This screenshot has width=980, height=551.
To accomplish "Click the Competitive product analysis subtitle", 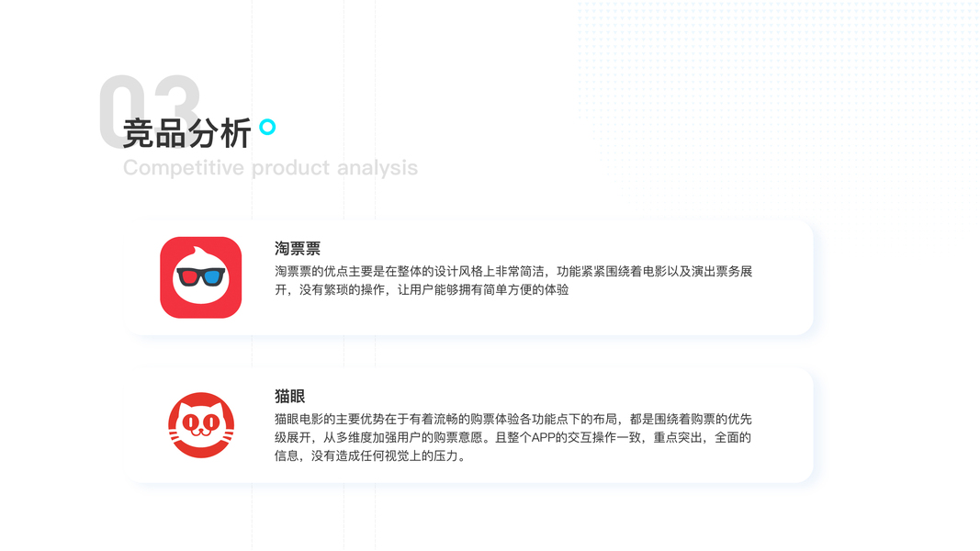I will 270,167.
